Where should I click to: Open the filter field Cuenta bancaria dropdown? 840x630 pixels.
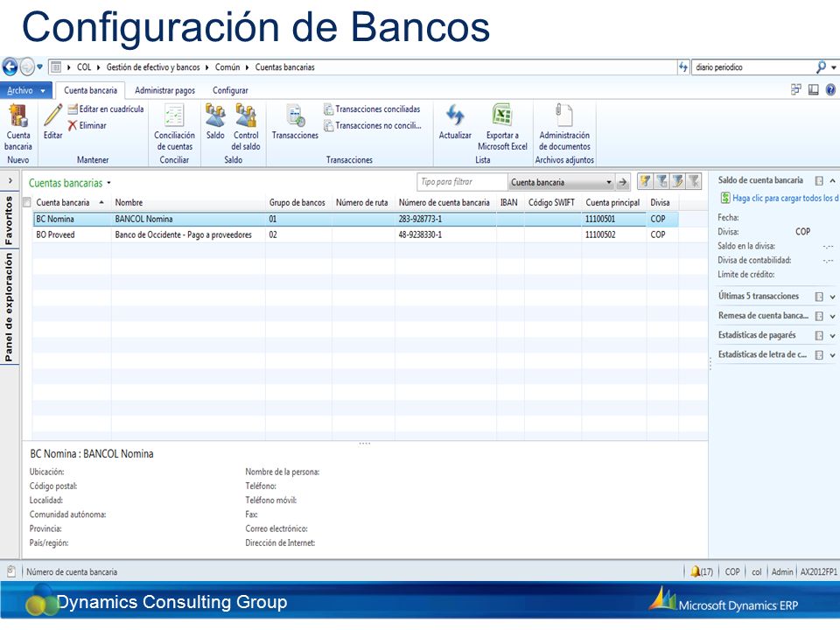pos(609,182)
